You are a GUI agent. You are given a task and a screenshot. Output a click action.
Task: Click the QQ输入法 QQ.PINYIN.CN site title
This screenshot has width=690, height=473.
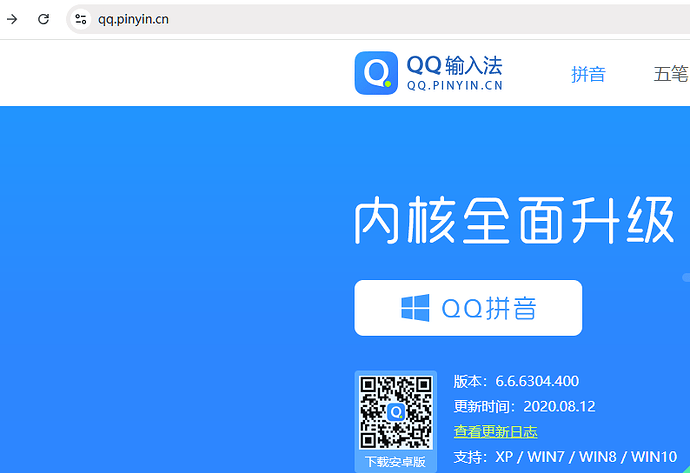point(454,73)
